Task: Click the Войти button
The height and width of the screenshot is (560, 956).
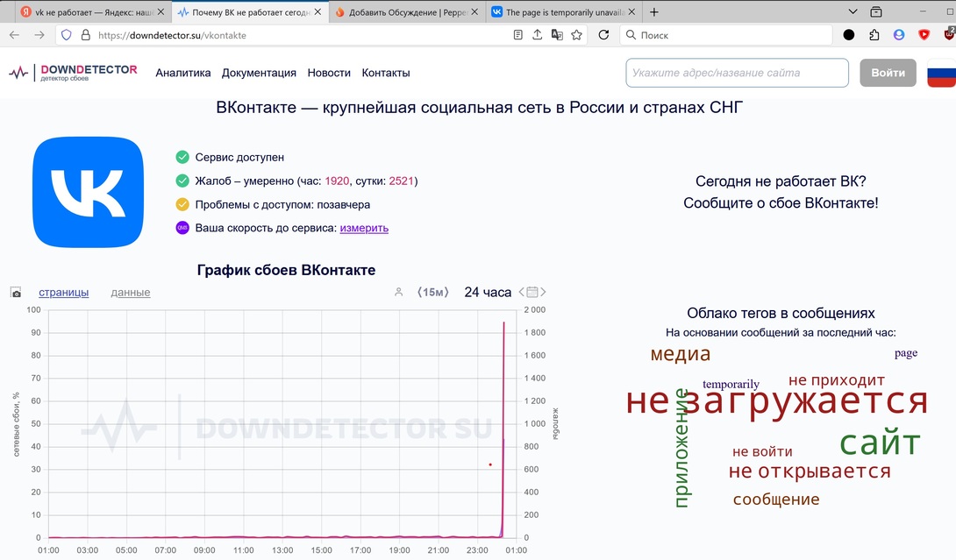Action: point(888,73)
